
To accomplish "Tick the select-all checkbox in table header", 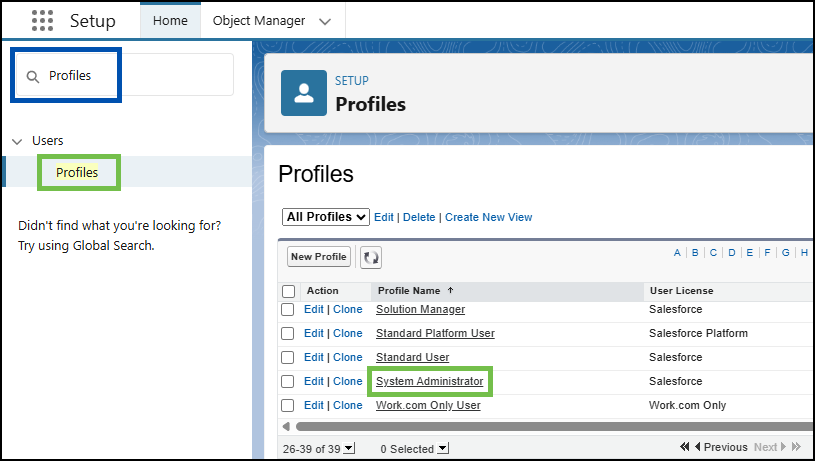I will point(288,291).
